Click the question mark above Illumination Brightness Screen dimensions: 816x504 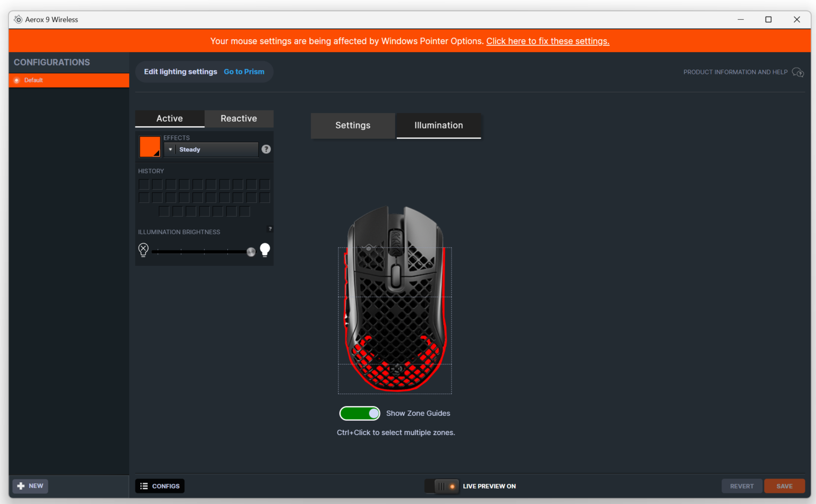(269, 228)
